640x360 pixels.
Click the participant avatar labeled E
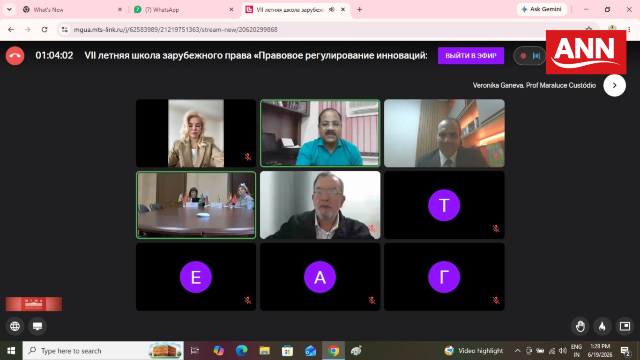(x=196, y=277)
